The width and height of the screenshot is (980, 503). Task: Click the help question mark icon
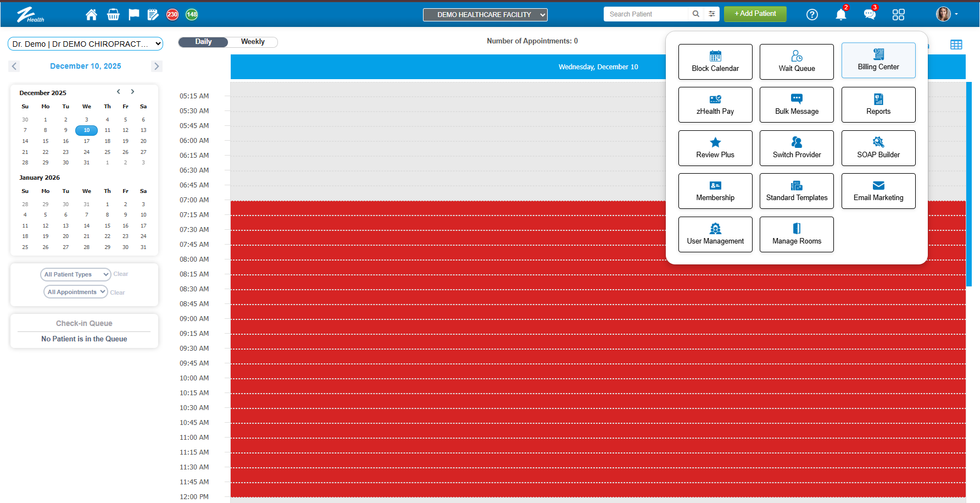(812, 15)
